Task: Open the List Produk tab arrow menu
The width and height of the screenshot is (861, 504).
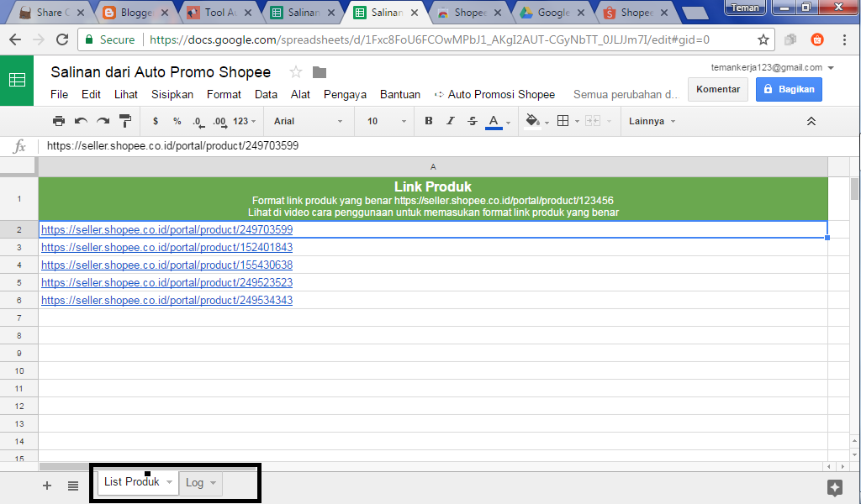Action: 169,482
